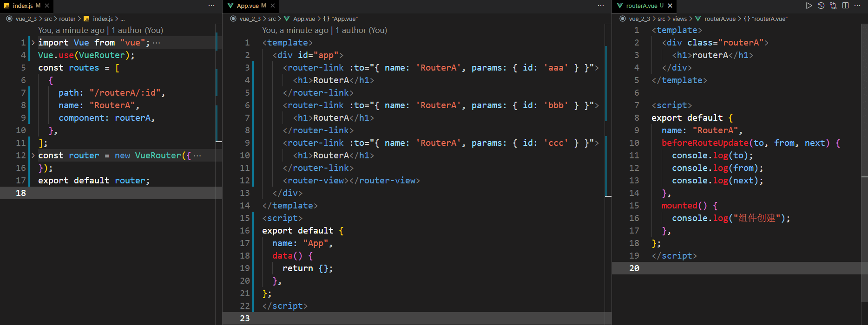Click path "/routerA/:id" string
Image resolution: width=868 pixels, height=325 pixels.
(x=125, y=93)
